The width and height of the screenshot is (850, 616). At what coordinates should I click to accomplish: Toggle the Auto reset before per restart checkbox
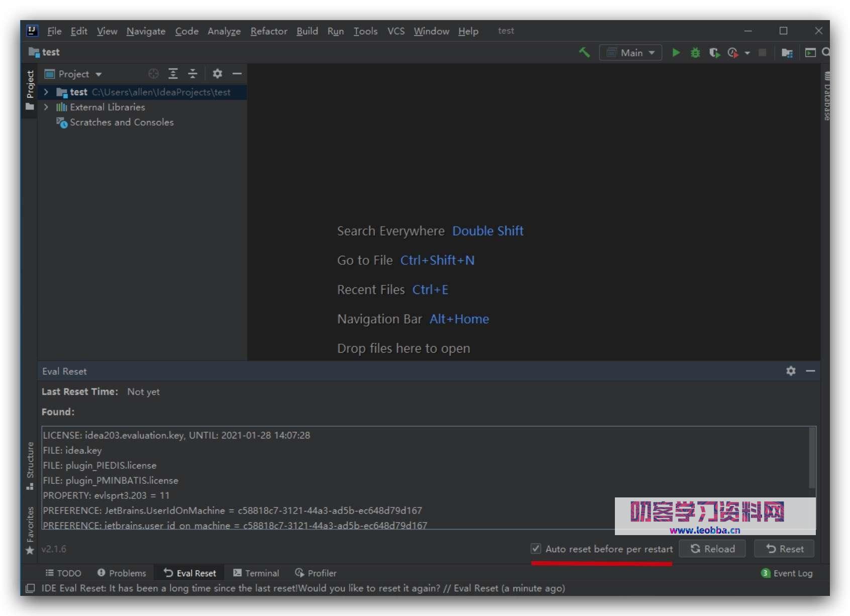pyautogui.click(x=536, y=549)
